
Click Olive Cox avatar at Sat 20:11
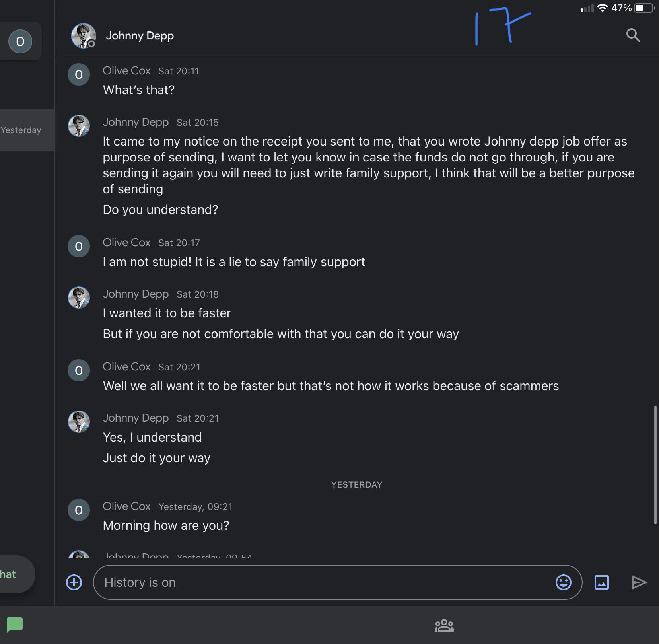coord(79,74)
